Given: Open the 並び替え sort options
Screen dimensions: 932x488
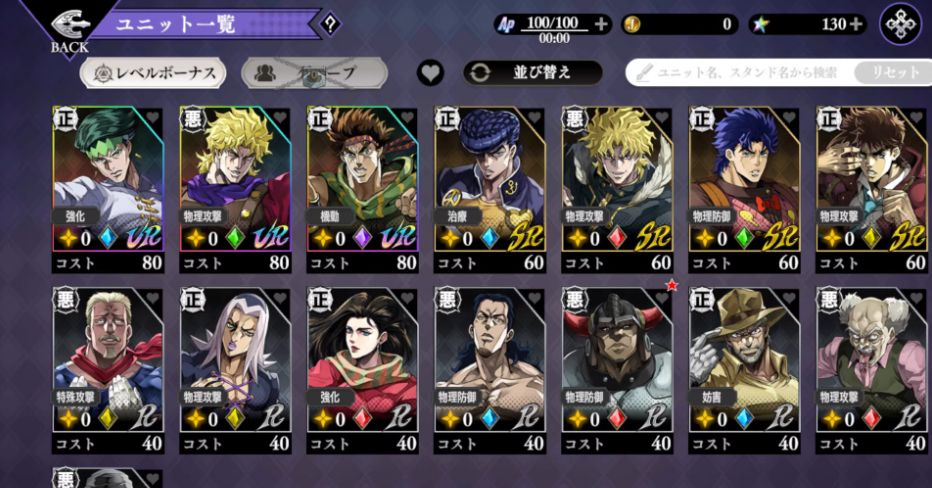Looking at the screenshot, I should [x=533, y=73].
